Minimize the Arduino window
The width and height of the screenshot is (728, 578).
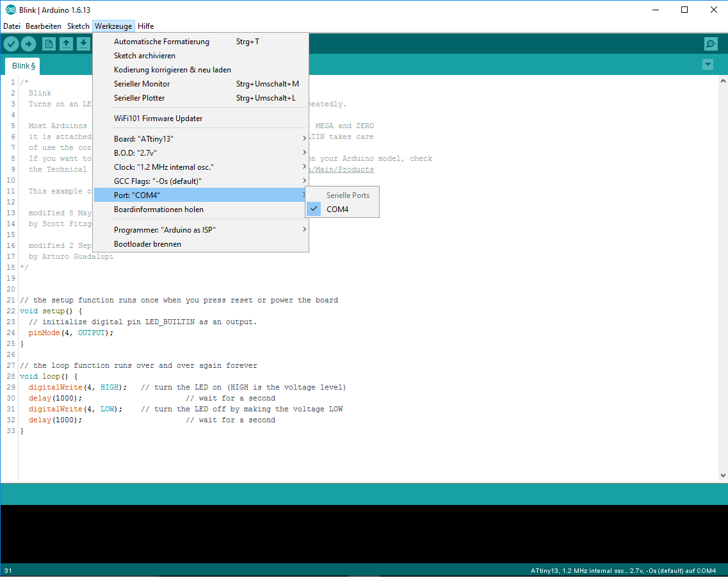(x=656, y=10)
